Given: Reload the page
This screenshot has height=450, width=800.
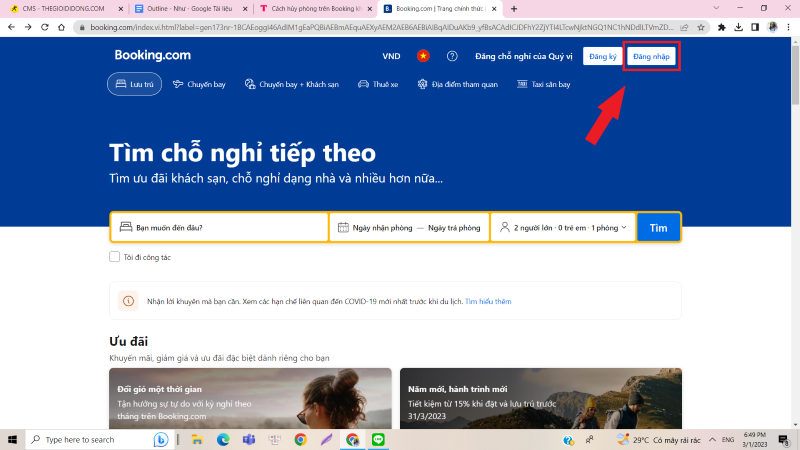Looking at the screenshot, I should click(x=45, y=27).
